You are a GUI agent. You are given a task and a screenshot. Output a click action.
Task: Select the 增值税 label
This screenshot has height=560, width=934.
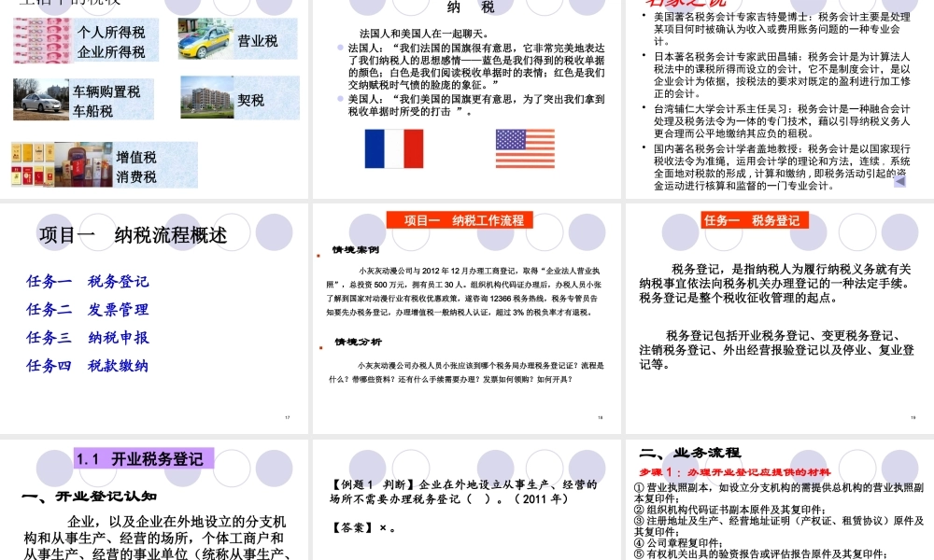[136, 157]
